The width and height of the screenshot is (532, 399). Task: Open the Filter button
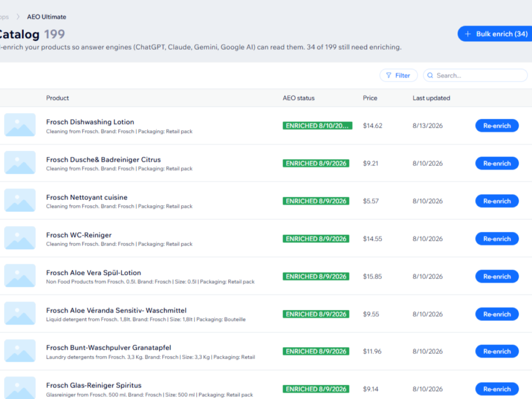[x=399, y=75]
